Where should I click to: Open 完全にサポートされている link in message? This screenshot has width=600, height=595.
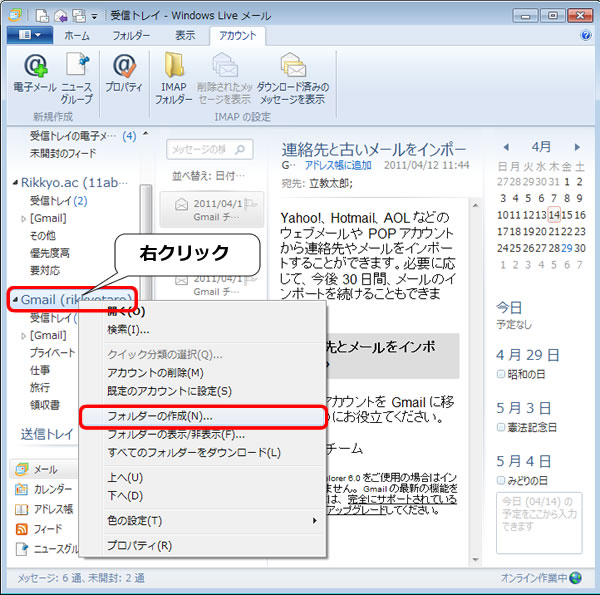pos(402,499)
